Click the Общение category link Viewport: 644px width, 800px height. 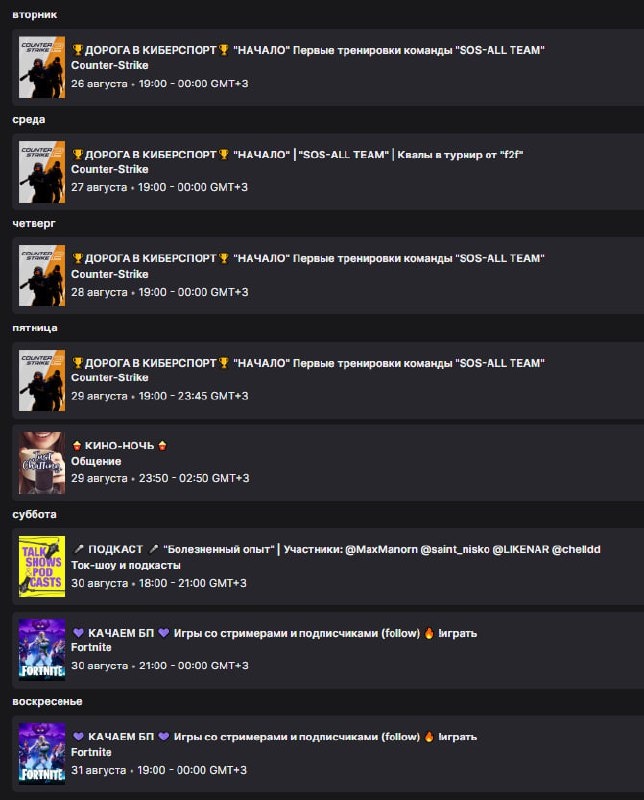[96, 461]
